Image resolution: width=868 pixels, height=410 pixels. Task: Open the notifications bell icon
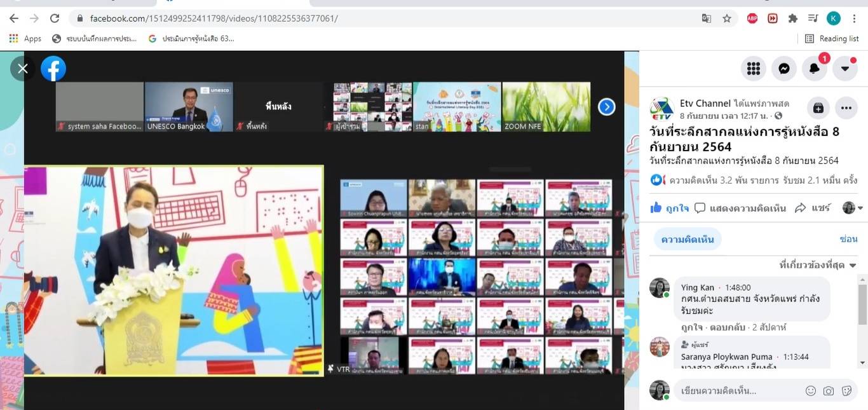815,69
